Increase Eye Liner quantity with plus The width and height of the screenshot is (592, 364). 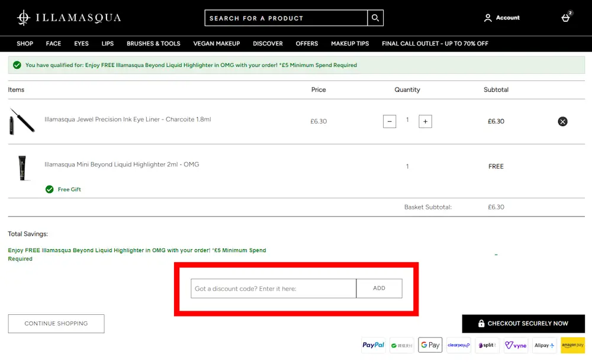tap(425, 121)
